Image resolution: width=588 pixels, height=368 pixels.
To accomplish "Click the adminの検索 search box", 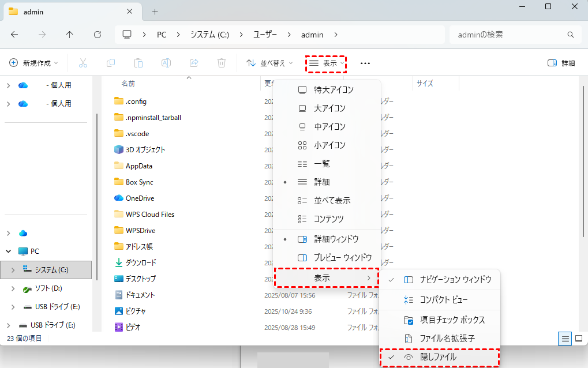I will (508, 35).
